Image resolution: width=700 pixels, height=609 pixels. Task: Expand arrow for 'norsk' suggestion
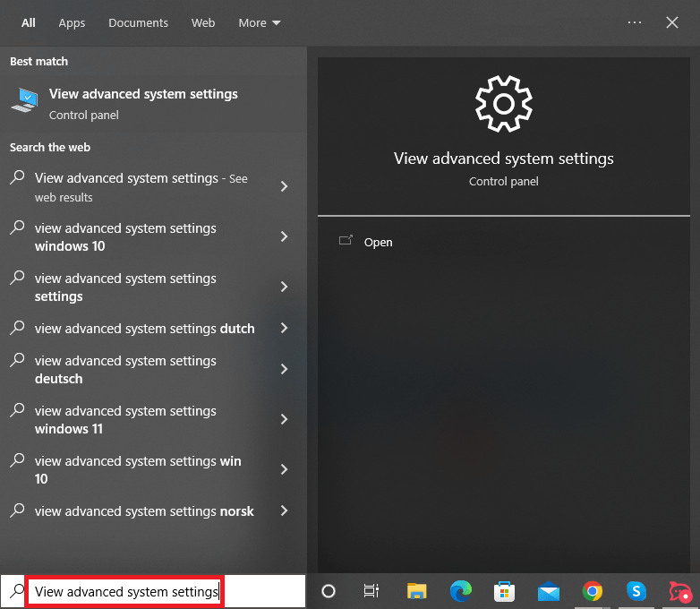[284, 510]
